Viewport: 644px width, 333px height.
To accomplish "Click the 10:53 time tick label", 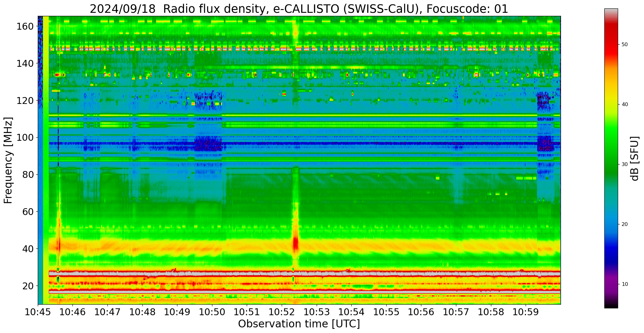I will pyautogui.click(x=317, y=312).
